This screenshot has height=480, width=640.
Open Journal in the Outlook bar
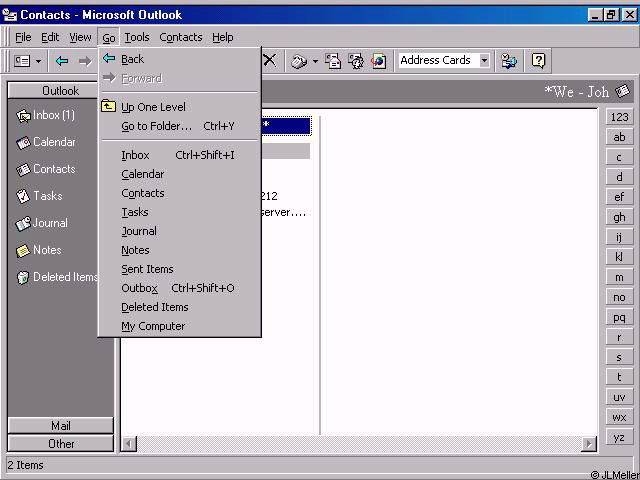(42, 223)
